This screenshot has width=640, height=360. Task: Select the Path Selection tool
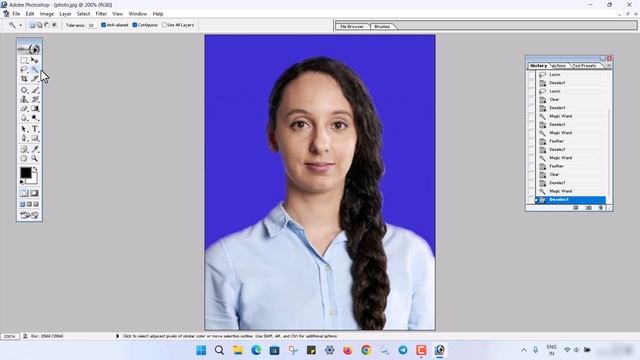[x=24, y=129]
